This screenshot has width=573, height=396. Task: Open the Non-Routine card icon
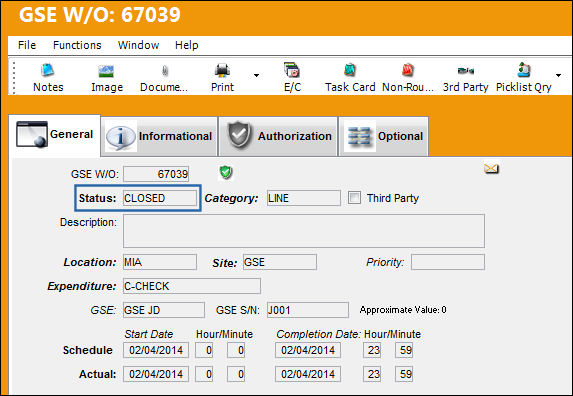click(x=407, y=70)
